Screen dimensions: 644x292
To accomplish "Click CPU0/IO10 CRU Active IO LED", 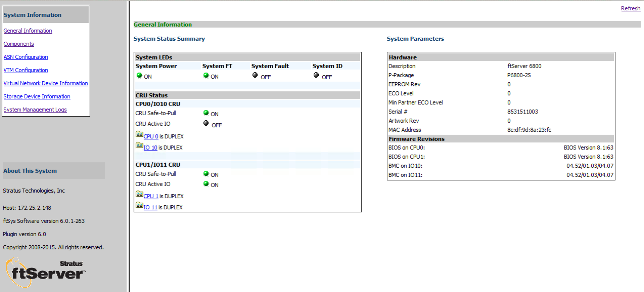I will click(206, 123).
